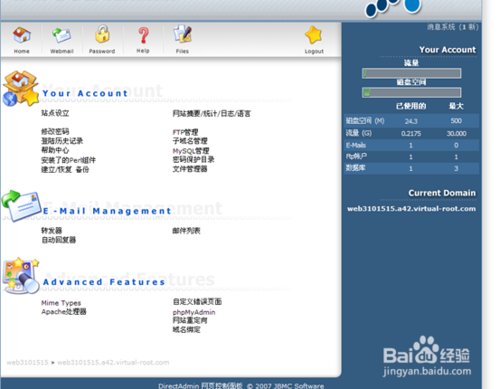This screenshot has height=389, width=500.
Task: Click the disk space usage progress bar
Action: tap(412, 92)
